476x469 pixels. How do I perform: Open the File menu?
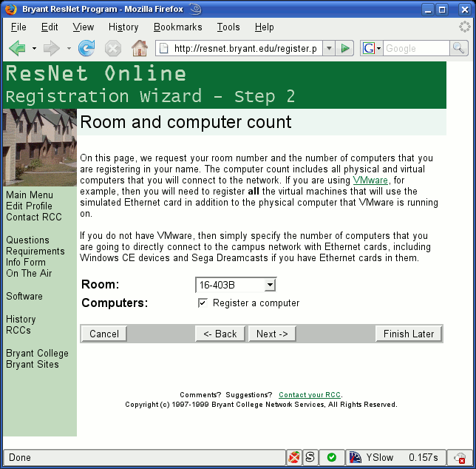(18, 27)
